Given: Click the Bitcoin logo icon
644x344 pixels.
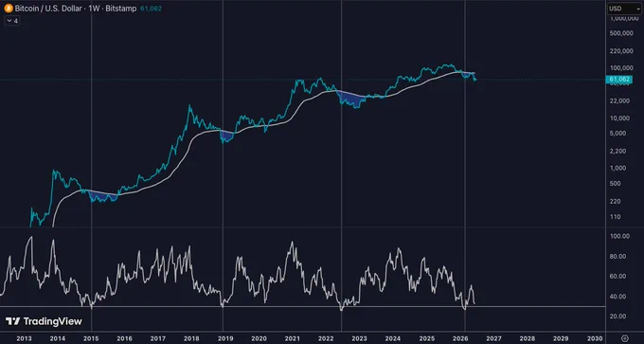Looking at the screenshot, I should click(x=9, y=9).
